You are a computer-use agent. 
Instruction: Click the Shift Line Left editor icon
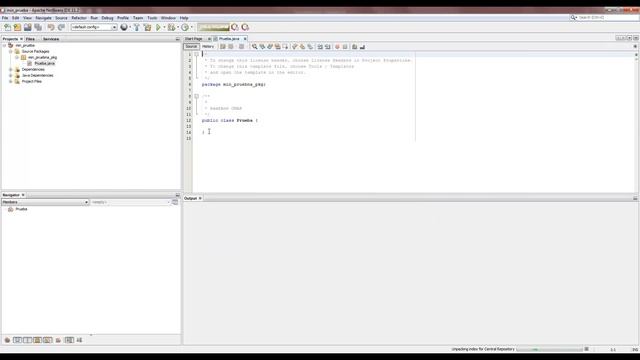click(x=320, y=47)
